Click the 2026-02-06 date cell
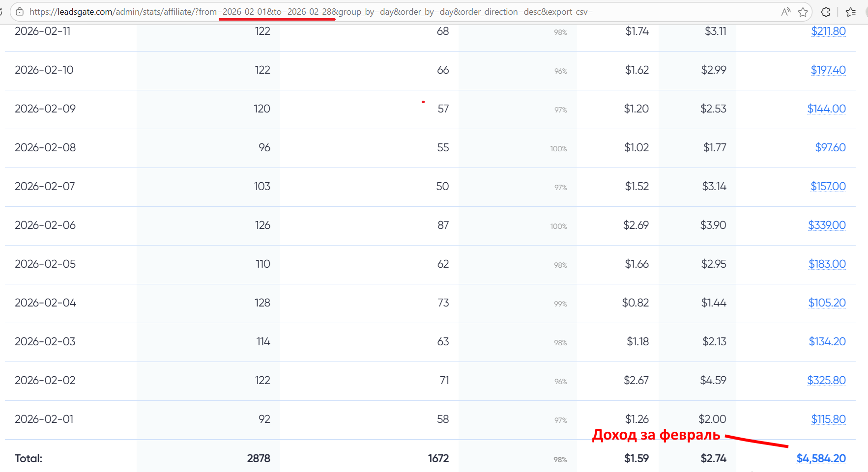Screen dimensions: 868x472 [45, 225]
